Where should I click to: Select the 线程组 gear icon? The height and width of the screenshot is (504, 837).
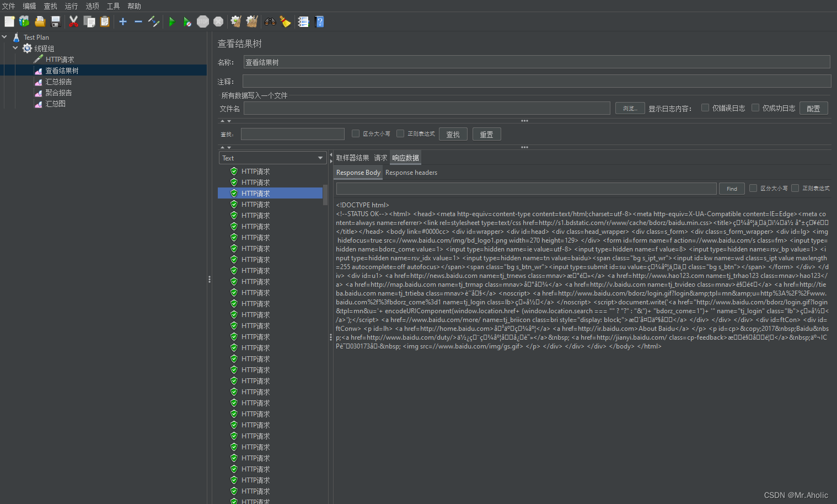(x=27, y=48)
